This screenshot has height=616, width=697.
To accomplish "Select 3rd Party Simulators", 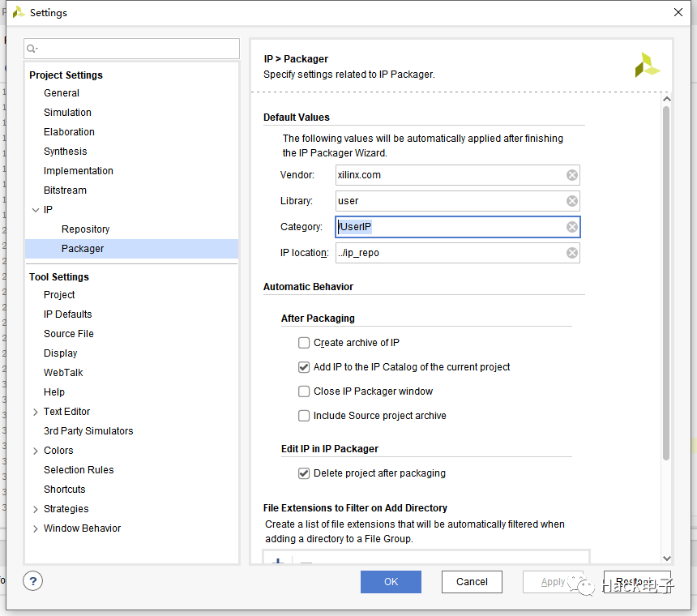I will (x=88, y=431).
